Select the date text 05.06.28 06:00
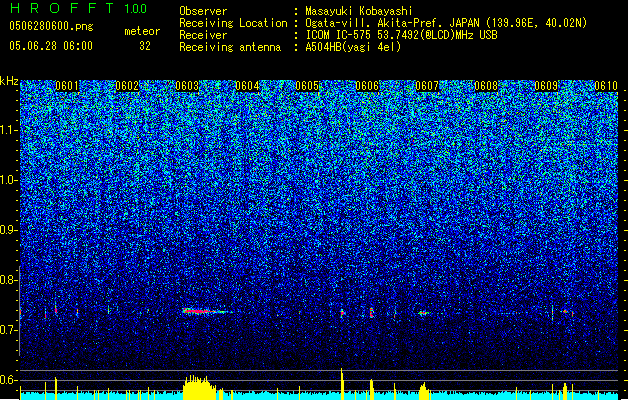Screen dimensions: 629x400 point(51,46)
